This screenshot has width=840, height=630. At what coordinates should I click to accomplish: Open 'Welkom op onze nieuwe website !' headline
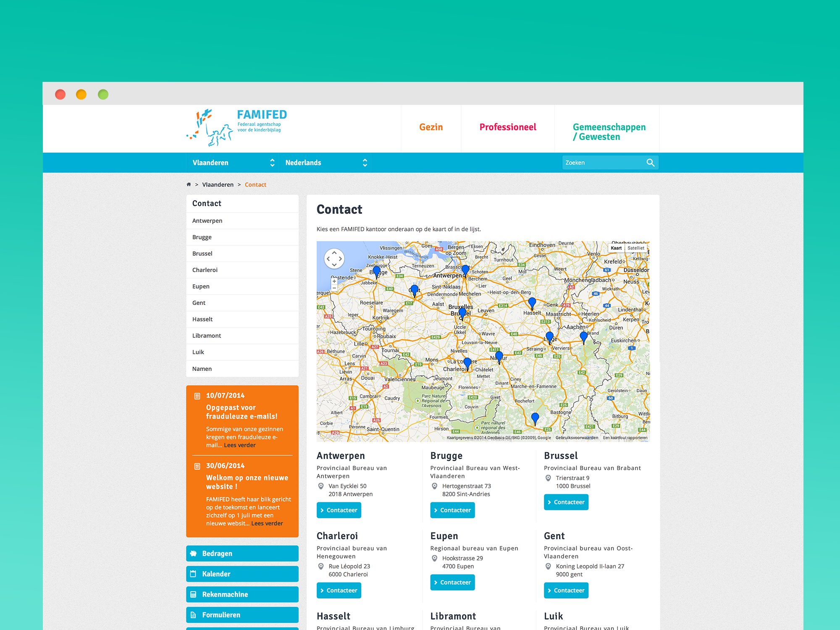[x=247, y=482]
